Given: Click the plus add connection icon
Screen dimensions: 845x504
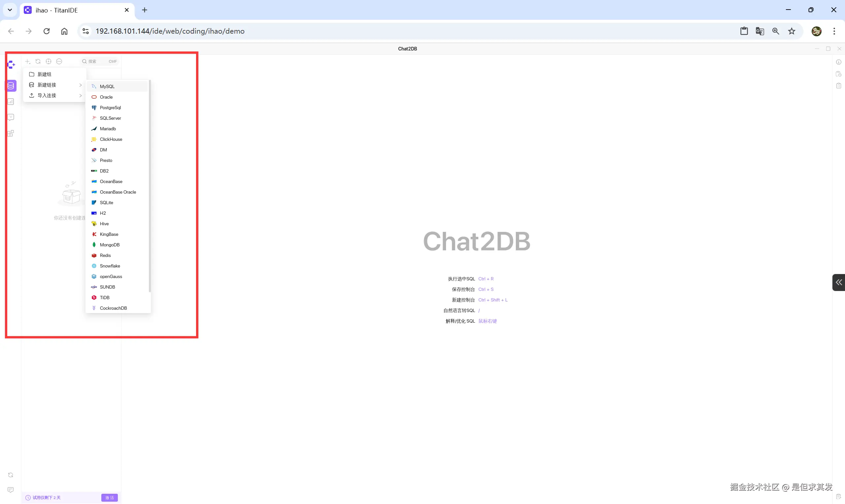Looking at the screenshot, I should pos(27,61).
